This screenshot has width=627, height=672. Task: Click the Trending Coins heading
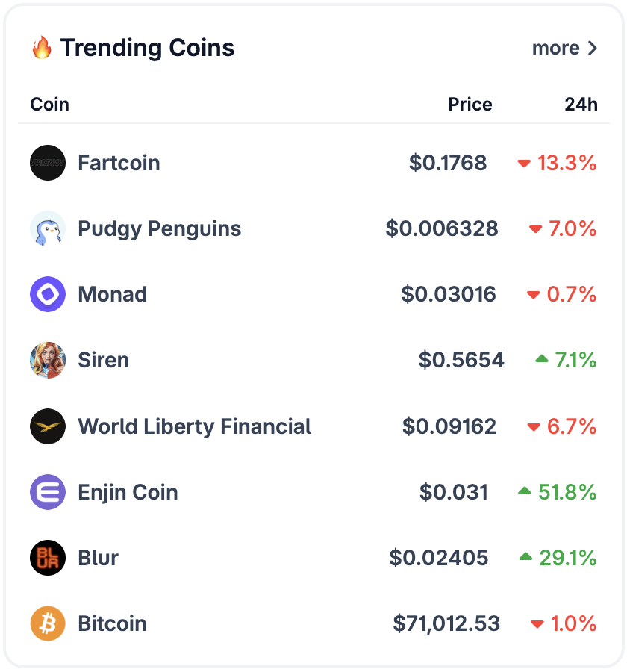pyautogui.click(x=147, y=48)
